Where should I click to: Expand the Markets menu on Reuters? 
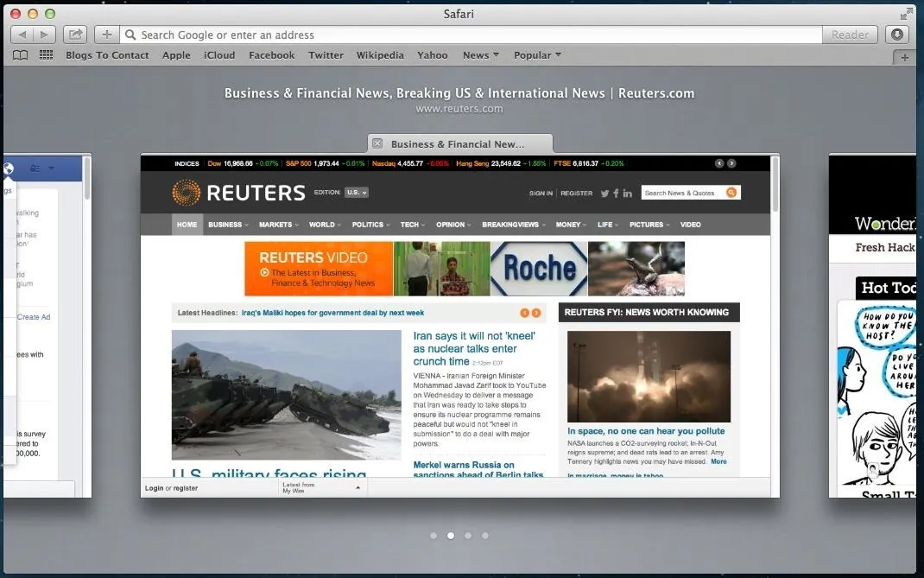click(x=279, y=225)
